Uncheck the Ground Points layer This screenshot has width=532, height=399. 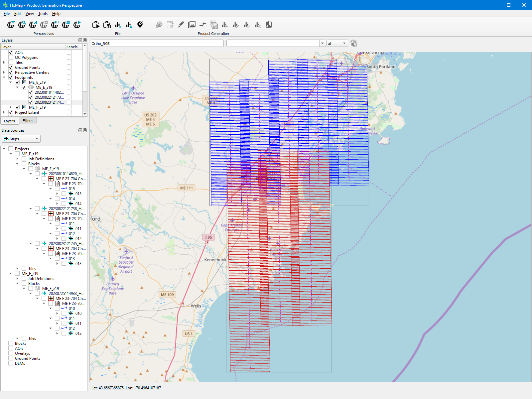pyautogui.click(x=11, y=67)
